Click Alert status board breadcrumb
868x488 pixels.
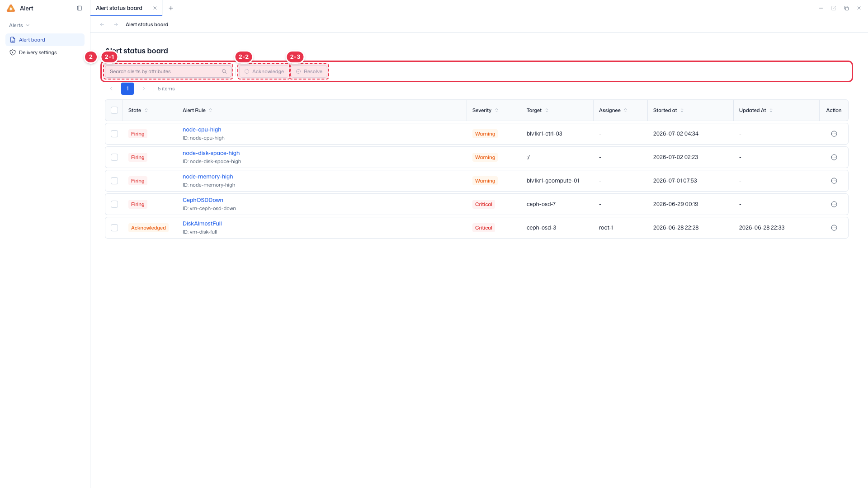[147, 24]
